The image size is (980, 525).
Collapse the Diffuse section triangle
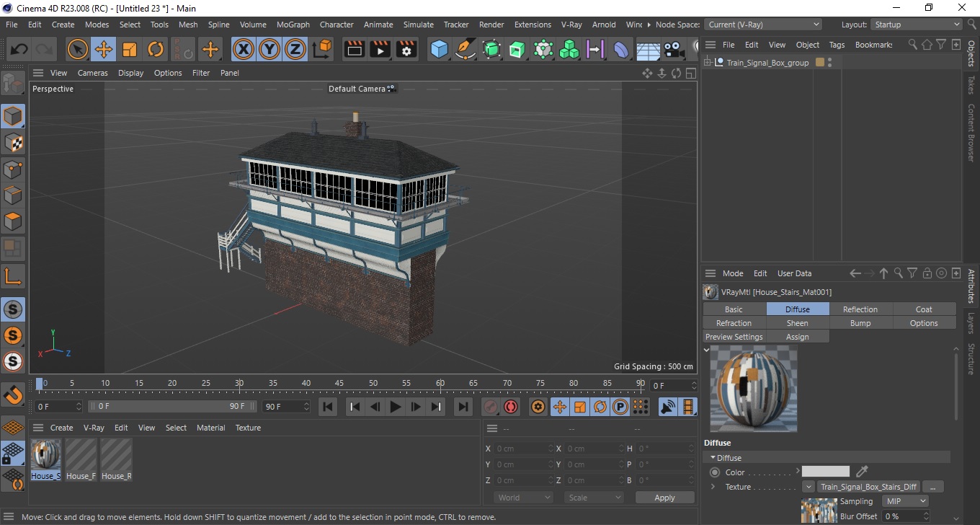coord(713,458)
